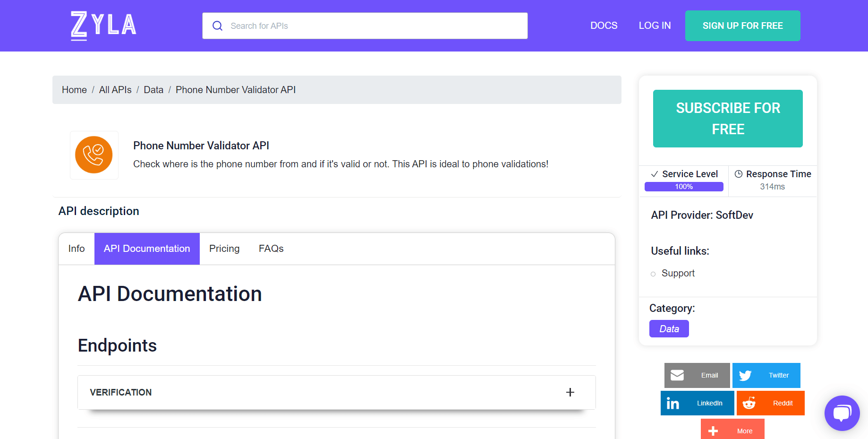Image resolution: width=868 pixels, height=439 pixels.
Task: Open the DOCS page
Action: tap(604, 26)
